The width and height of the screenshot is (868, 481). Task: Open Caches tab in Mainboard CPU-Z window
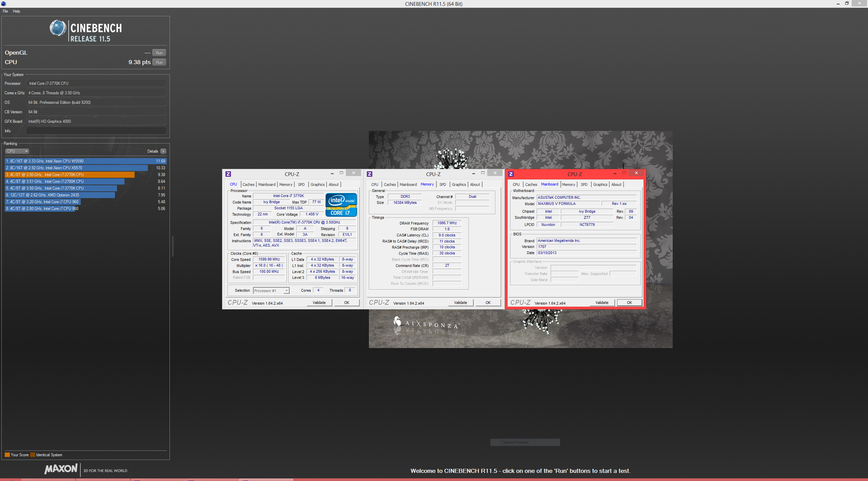tap(531, 185)
